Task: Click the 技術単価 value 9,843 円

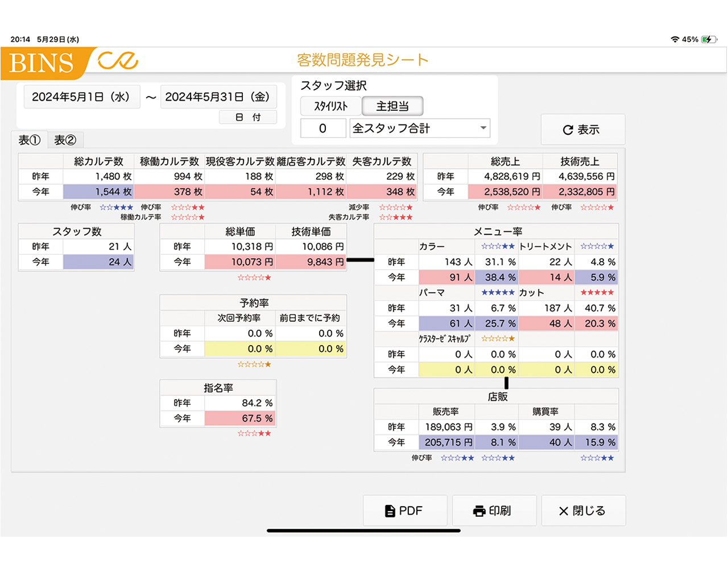Action: pyautogui.click(x=311, y=262)
